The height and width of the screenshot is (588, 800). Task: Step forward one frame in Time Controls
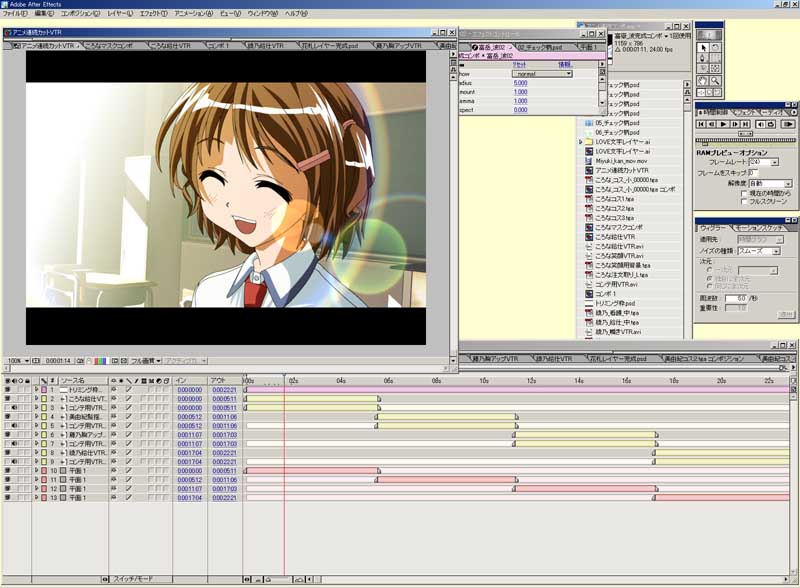735,124
